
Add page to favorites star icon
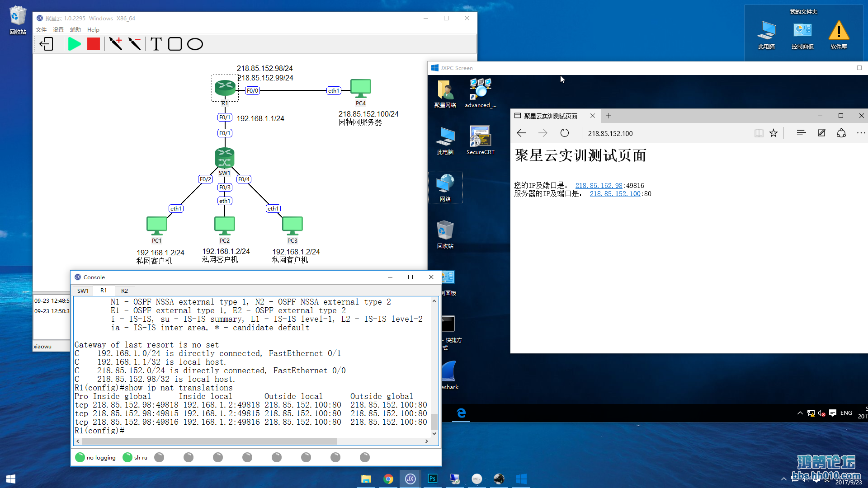click(774, 133)
